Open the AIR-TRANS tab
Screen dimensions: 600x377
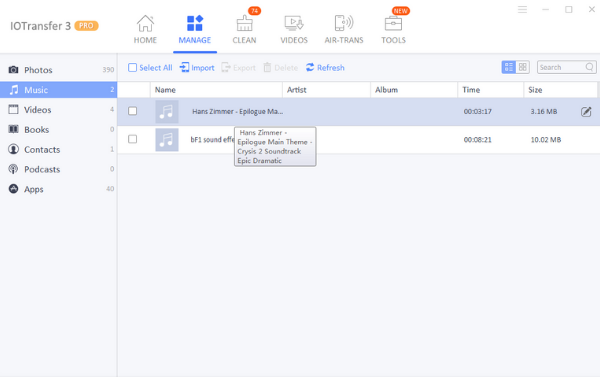344,29
